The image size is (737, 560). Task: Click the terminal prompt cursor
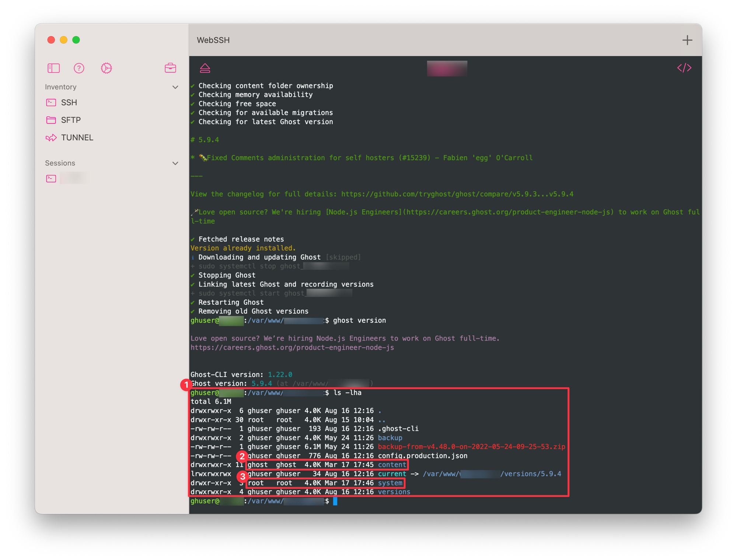pos(335,501)
